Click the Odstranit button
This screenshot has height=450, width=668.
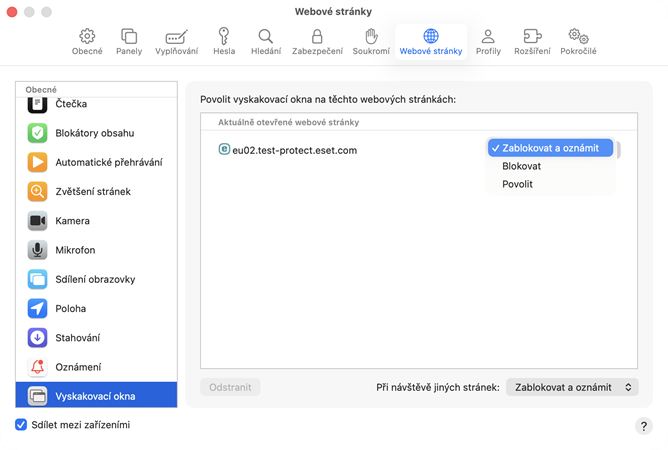click(x=230, y=387)
